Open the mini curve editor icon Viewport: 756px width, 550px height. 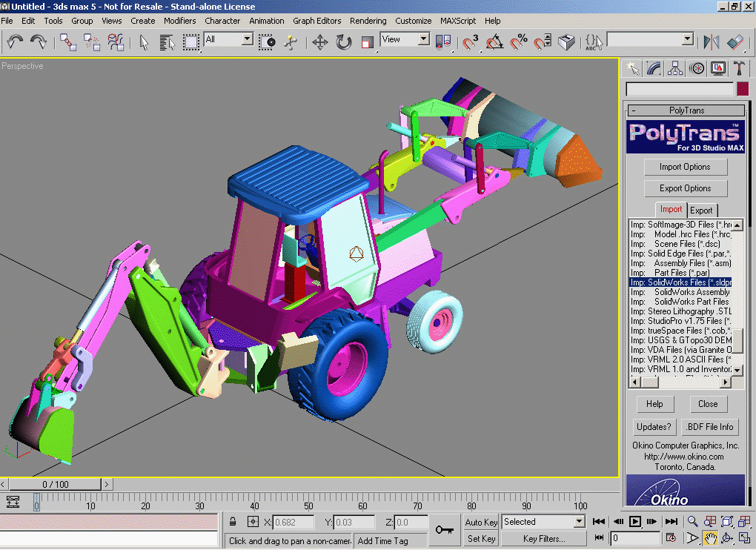pyautogui.click(x=13, y=502)
